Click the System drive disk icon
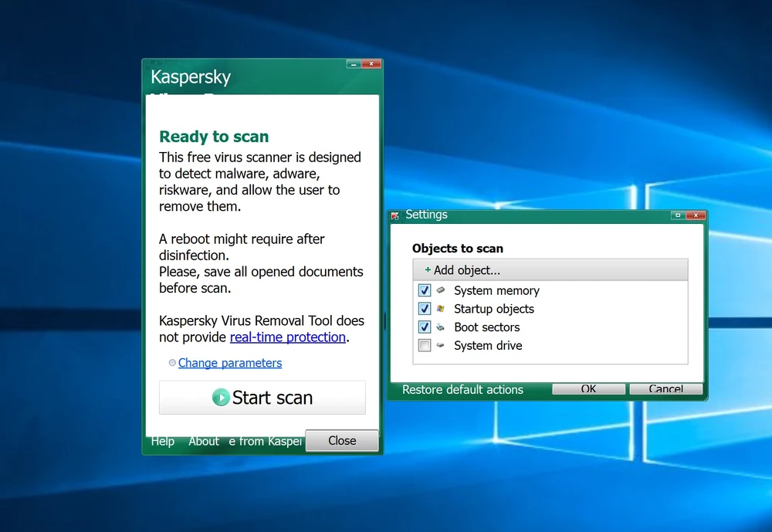 [x=441, y=345]
